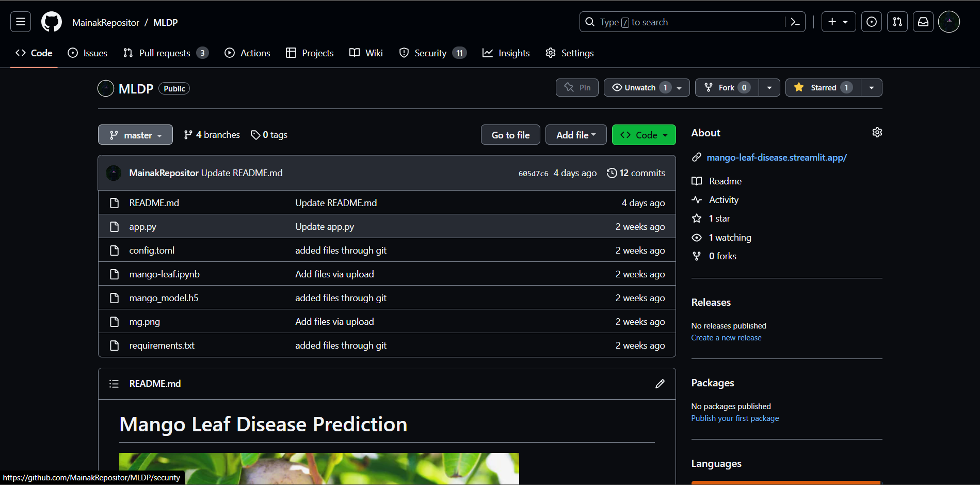Focus the Type / to search field

(686, 22)
